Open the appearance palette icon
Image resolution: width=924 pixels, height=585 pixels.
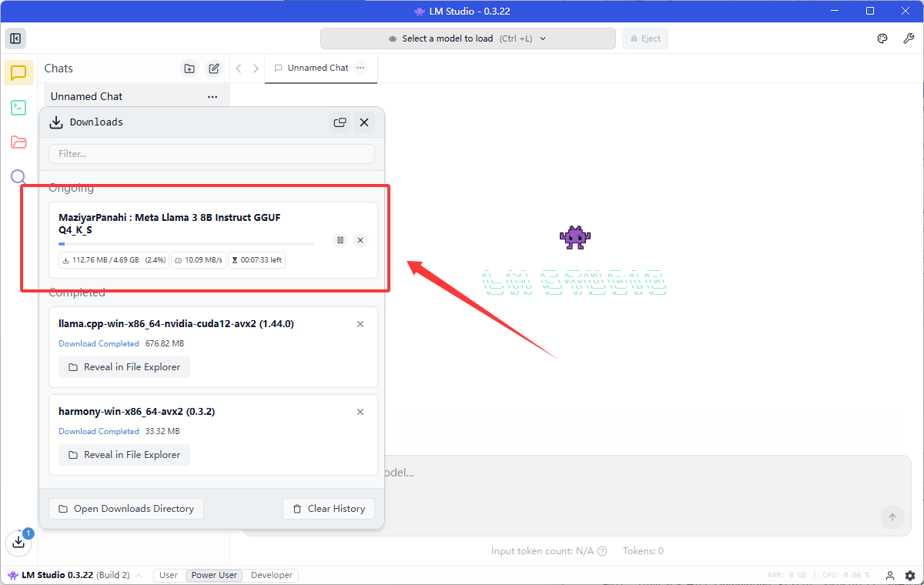[883, 38]
